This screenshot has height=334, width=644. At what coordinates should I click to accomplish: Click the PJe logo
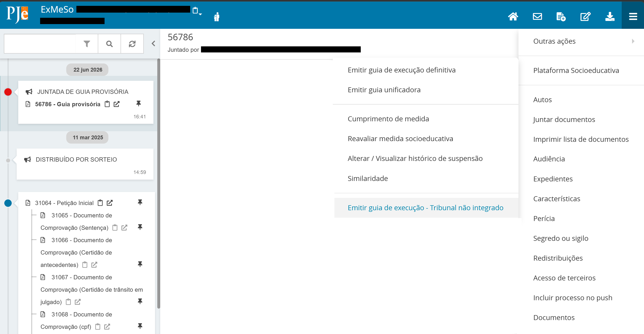pos(18,14)
